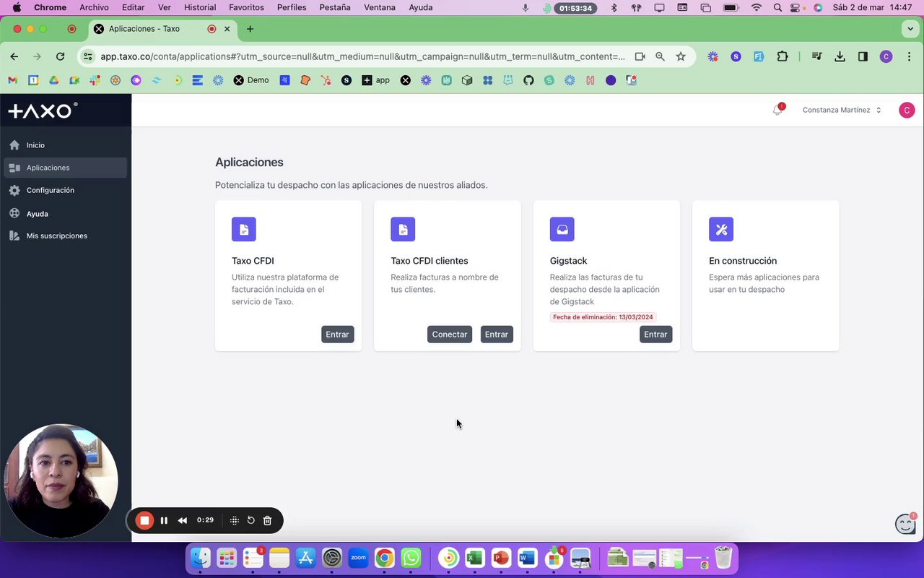Click the Taxo CFDI document icon
The height and width of the screenshot is (578, 924).
tap(244, 229)
